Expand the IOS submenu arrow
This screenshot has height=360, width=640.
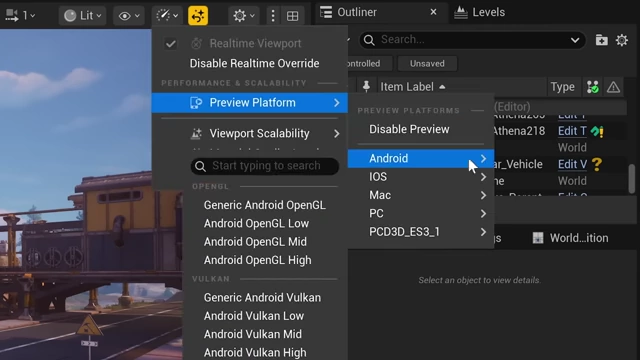tap(483, 177)
